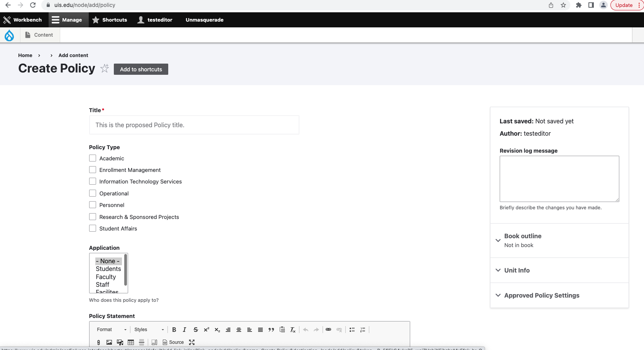Attach a file with the paperclip icon
Viewport: 644px width, 350px height.
click(98, 342)
